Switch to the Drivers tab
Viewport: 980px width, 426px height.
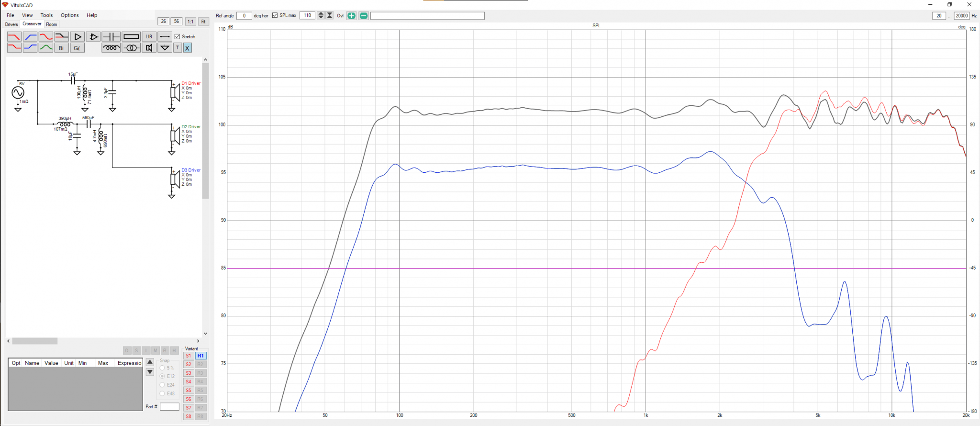(x=11, y=24)
